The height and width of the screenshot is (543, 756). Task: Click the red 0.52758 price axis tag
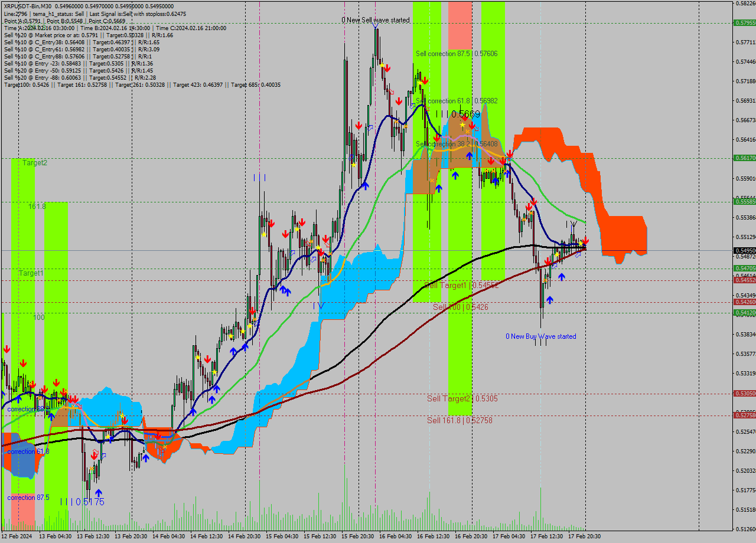coord(744,416)
